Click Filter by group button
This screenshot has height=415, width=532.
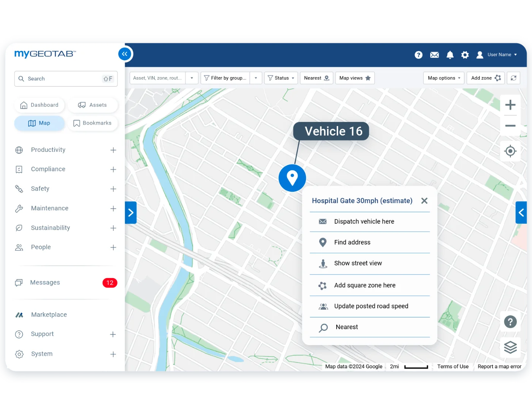(225, 78)
